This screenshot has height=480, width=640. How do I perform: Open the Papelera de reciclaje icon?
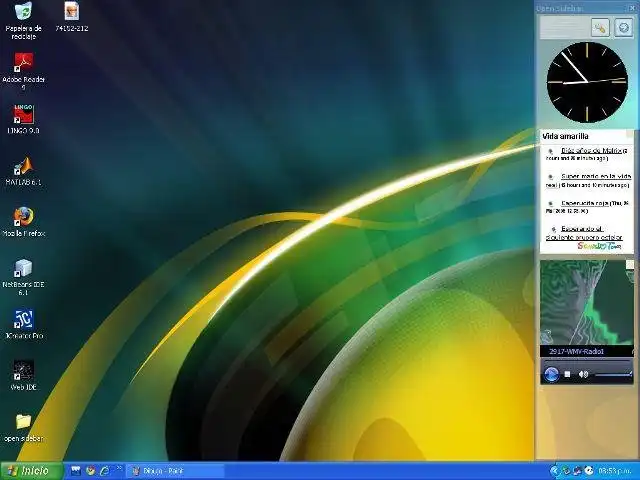(x=23, y=20)
